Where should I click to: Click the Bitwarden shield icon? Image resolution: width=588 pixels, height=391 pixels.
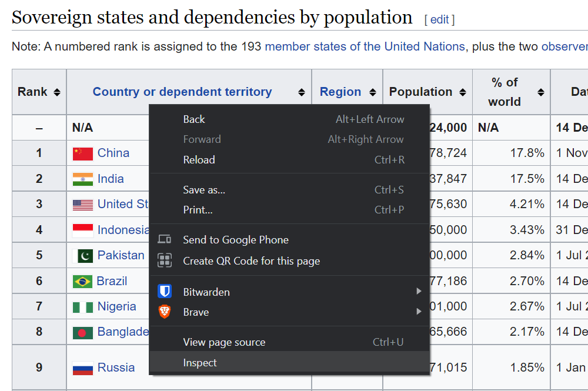pos(165,292)
